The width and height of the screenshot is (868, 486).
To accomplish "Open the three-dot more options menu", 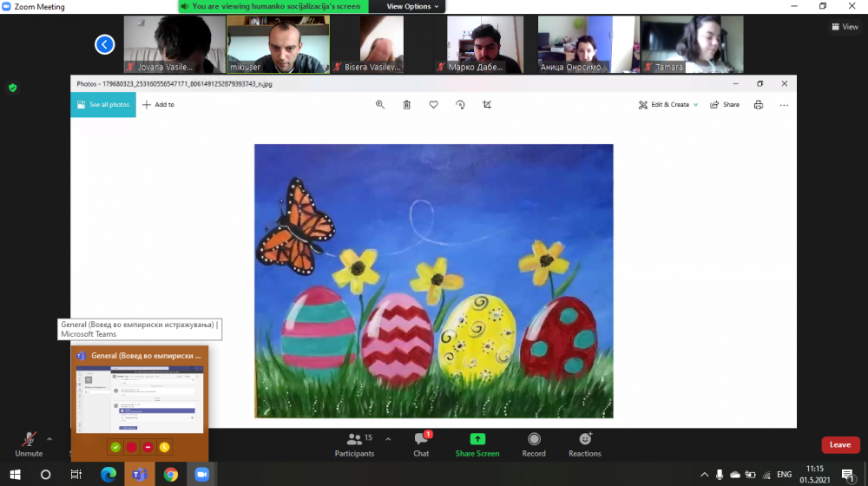I will [x=784, y=104].
